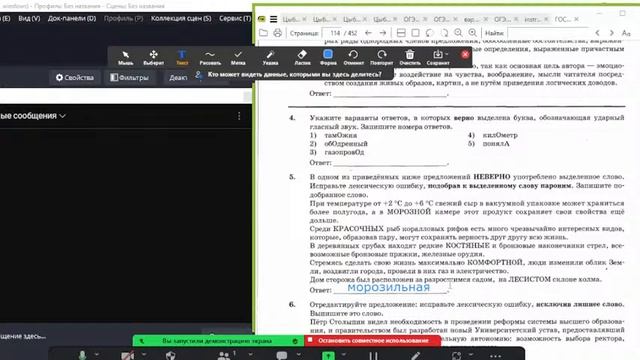This screenshot has width=640, height=360.
Task: Open the Вид (V) menu in OBS
Action: 29,18
